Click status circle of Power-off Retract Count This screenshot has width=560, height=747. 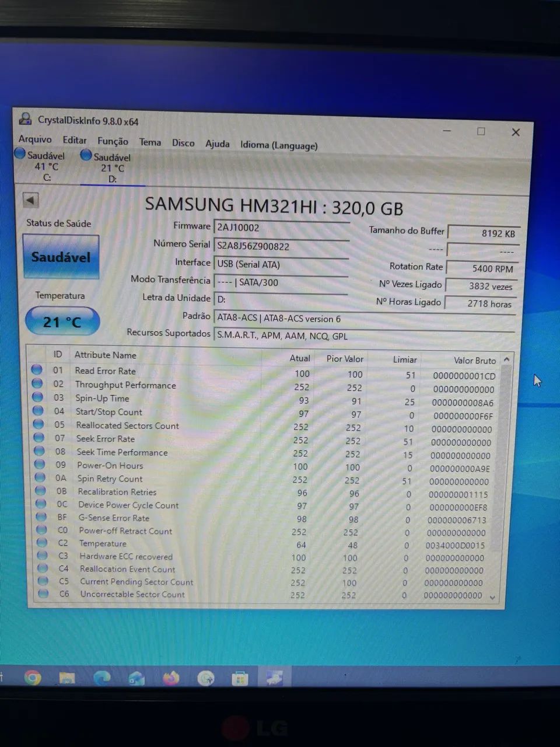[41, 529]
